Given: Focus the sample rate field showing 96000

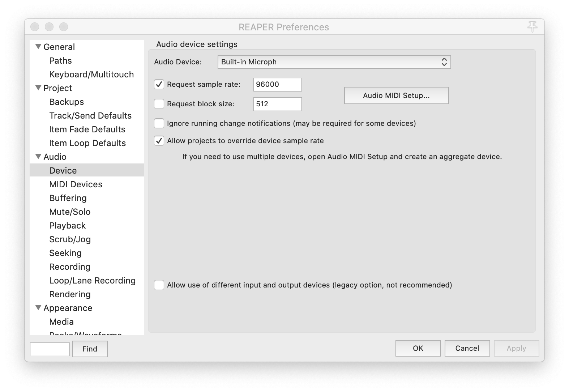Looking at the screenshot, I should pyautogui.click(x=278, y=85).
